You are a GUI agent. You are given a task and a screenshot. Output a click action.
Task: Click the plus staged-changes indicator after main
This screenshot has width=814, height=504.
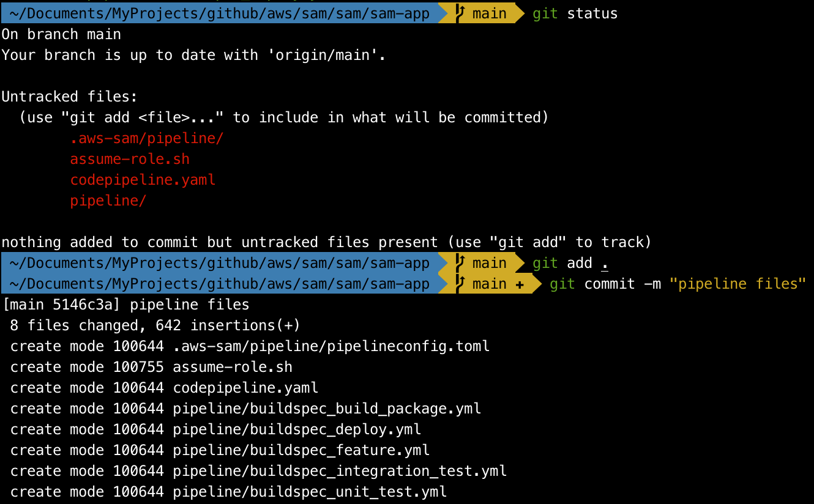point(520,284)
